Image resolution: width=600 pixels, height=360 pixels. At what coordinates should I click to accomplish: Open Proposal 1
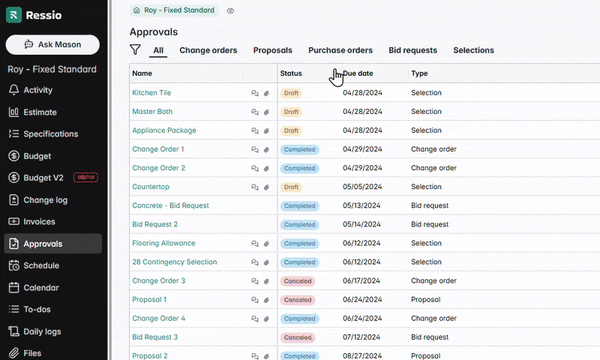(149, 299)
